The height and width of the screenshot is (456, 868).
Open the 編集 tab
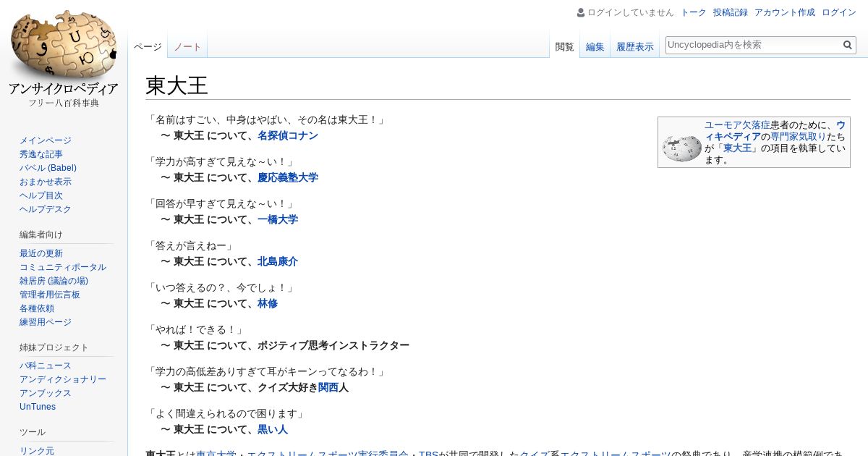(595, 46)
